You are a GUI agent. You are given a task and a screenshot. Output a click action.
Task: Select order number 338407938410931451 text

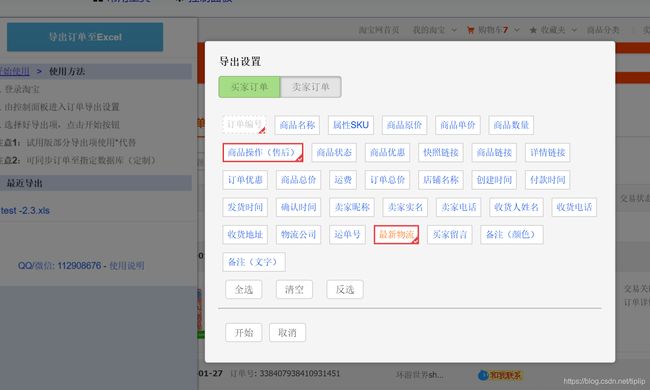tap(300, 373)
